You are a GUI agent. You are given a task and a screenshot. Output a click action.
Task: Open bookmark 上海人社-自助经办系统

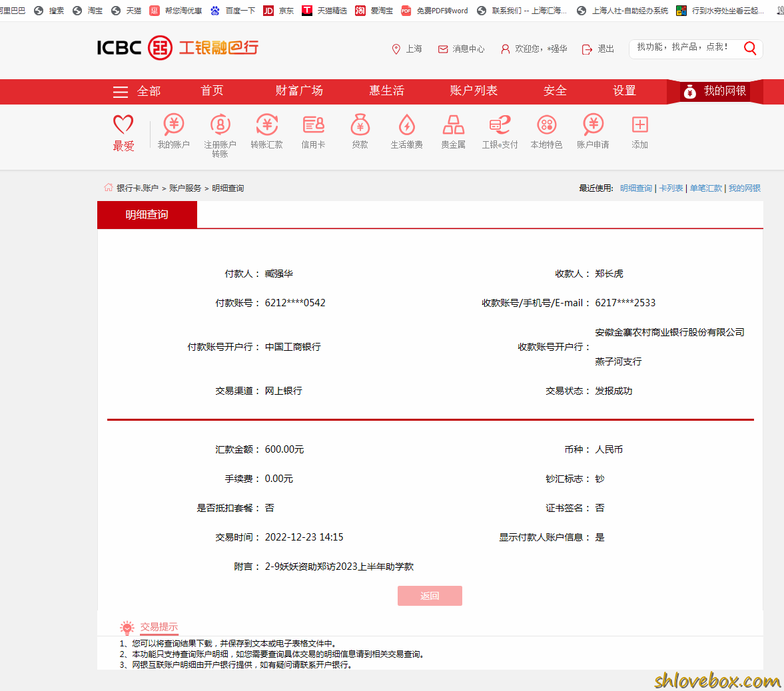[623, 11]
